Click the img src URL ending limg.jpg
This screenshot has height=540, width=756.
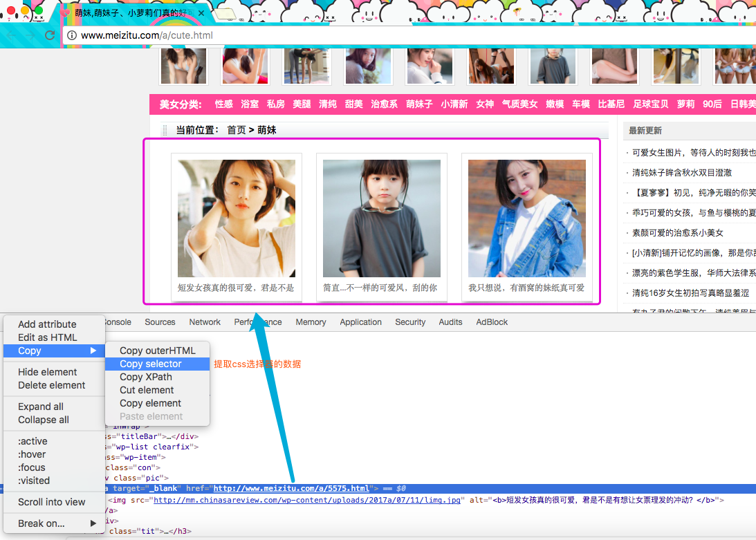click(307, 500)
